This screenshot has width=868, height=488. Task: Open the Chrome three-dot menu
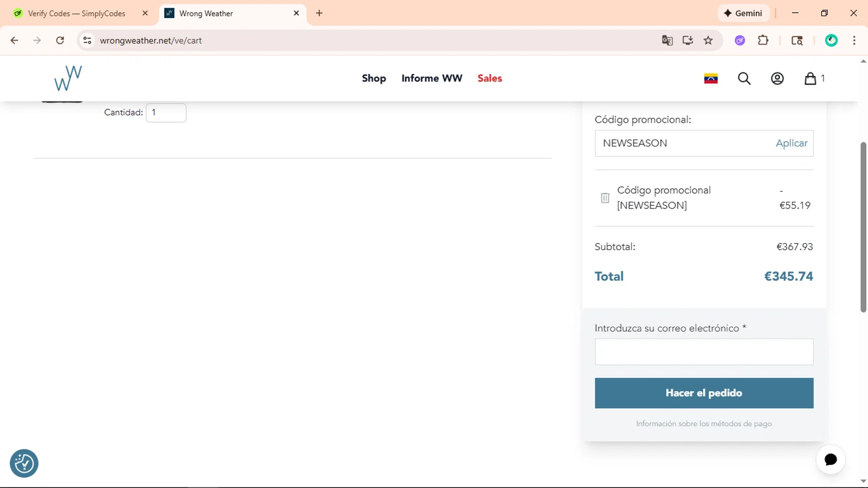[x=854, y=41]
